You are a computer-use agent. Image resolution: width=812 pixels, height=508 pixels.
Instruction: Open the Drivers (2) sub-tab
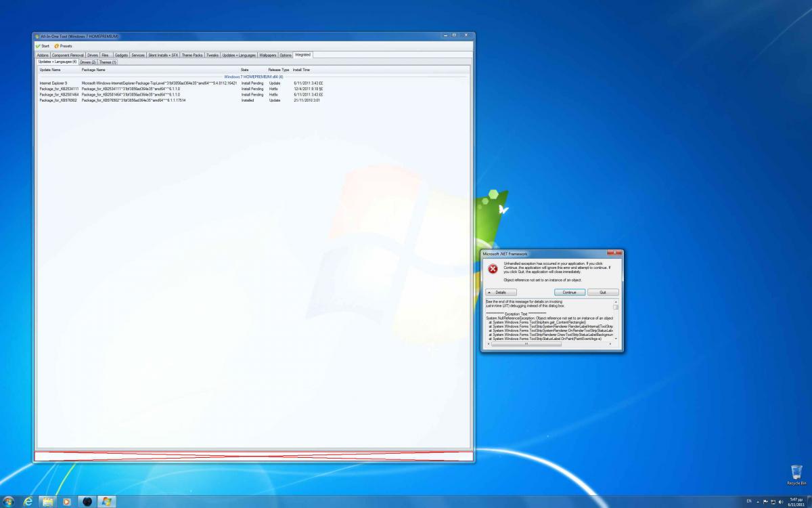tap(88, 62)
